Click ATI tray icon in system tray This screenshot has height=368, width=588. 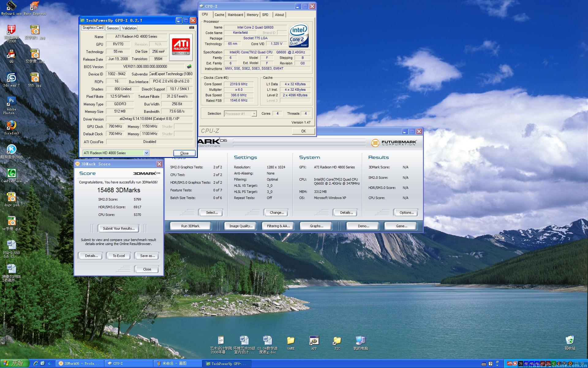coord(510,363)
